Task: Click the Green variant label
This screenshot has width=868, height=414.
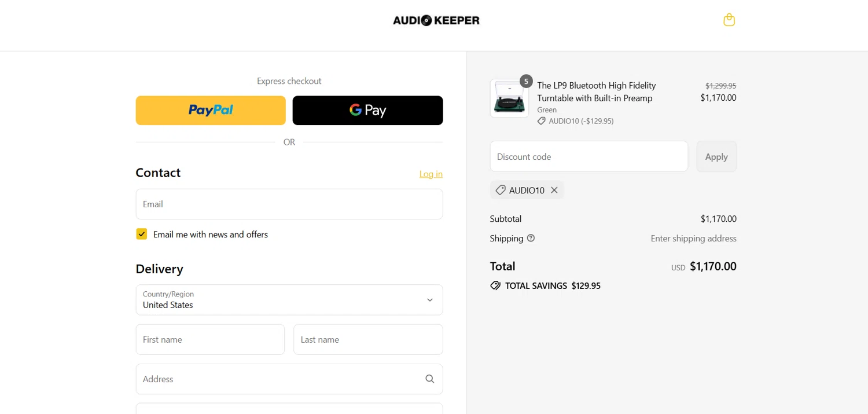Action: (x=547, y=109)
